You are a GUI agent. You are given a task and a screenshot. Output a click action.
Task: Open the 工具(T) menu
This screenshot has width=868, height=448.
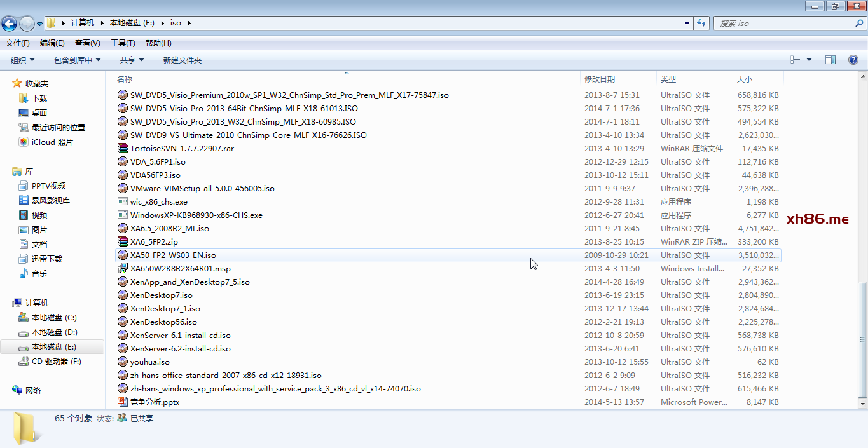[123, 43]
